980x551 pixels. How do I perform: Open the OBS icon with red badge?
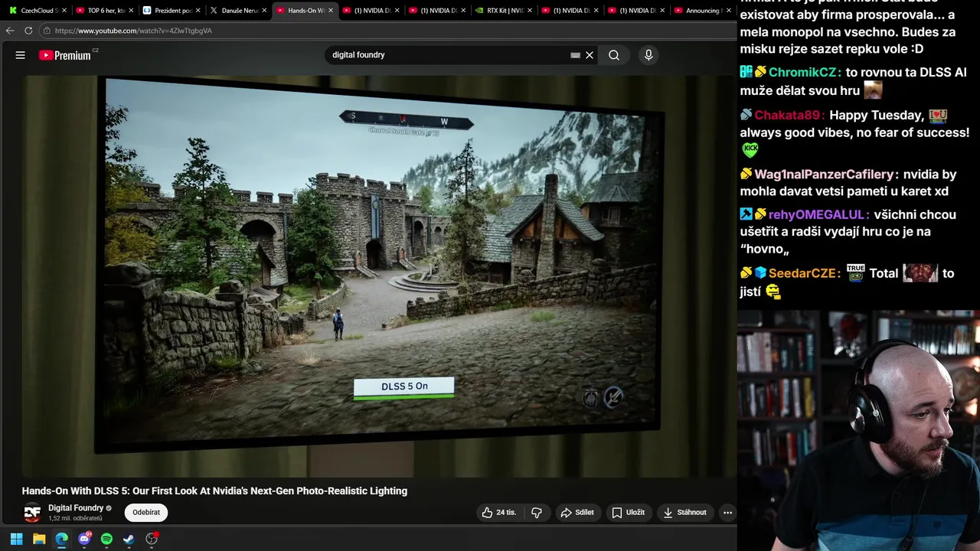click(x=152, y=539)
